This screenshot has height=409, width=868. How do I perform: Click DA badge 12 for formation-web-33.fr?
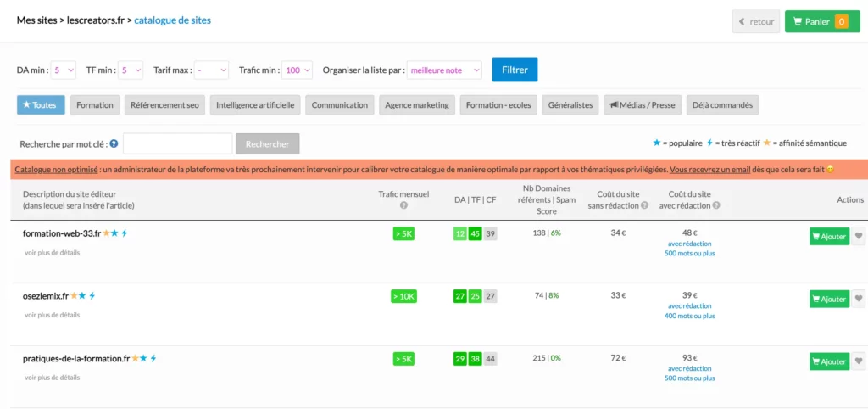coord(460,234)
